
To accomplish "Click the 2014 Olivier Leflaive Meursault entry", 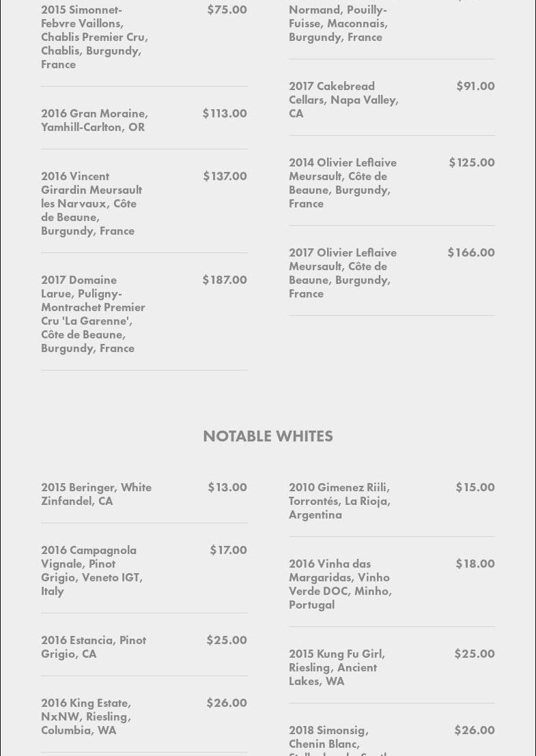I will tap(343, 183).
